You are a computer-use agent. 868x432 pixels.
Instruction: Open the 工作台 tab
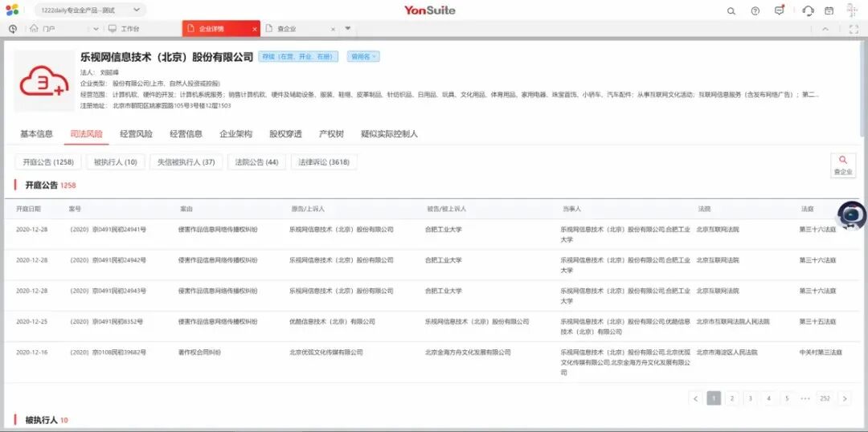129,29
